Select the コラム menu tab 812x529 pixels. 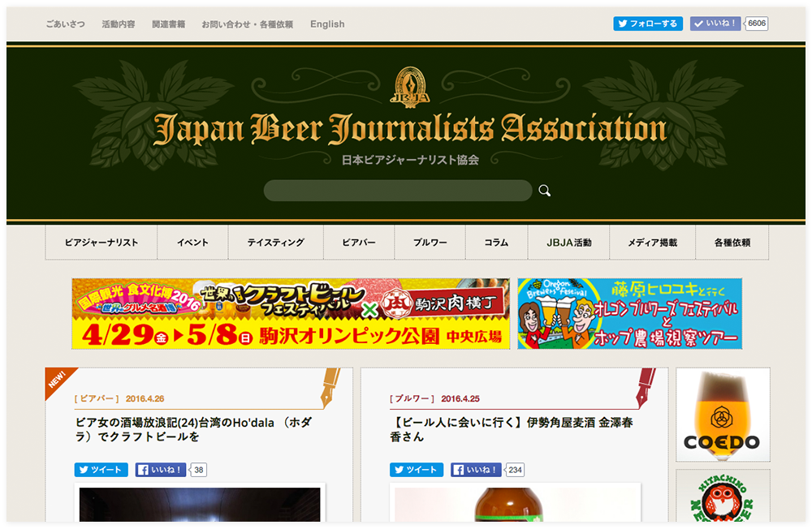point(496,243)
